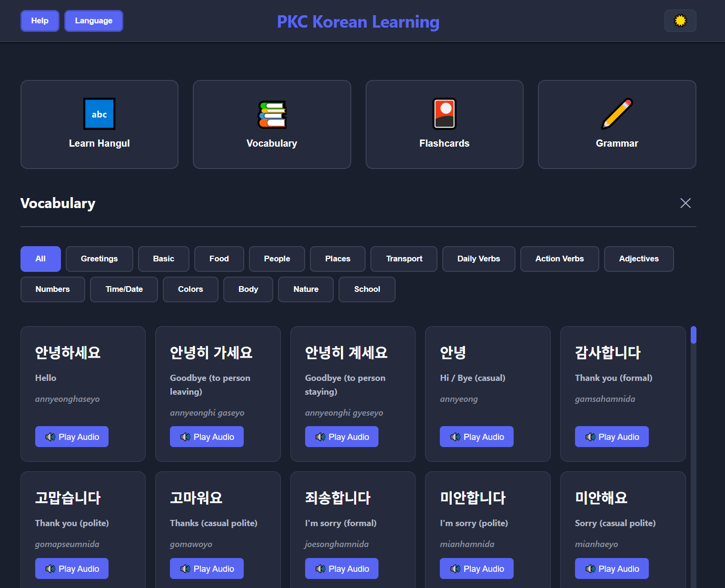The height and width of the screenshot is (588, 725).
Task: Play audio for 안녕하세요 Hello
Action: click(71, 437)
